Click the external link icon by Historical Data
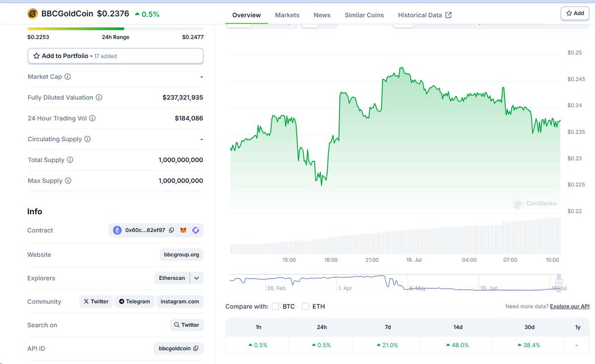Image resolution: width=595 pixels, height=364 pixels. click(448, 15)
